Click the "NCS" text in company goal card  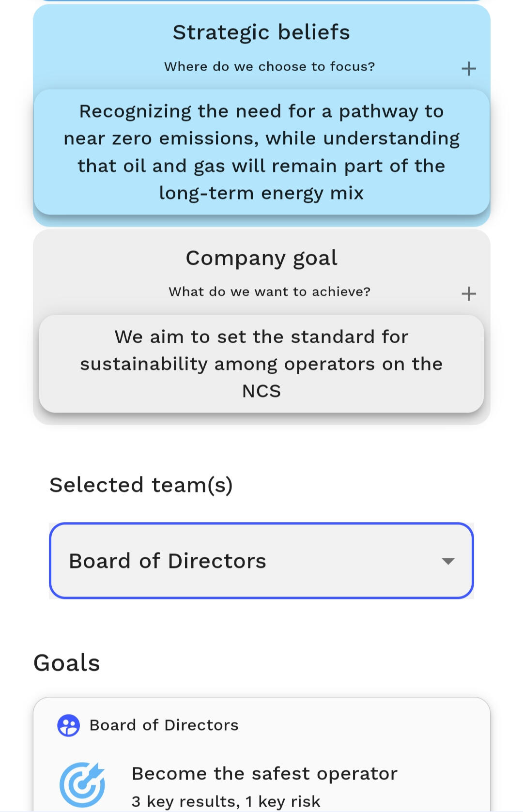(x=261, y=391)
